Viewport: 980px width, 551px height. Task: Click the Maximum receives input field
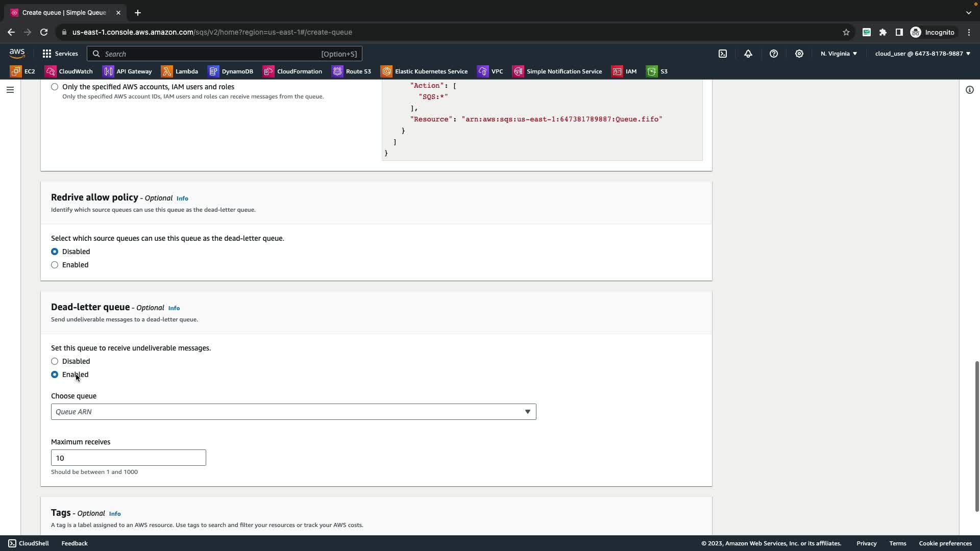pos(128,458)
